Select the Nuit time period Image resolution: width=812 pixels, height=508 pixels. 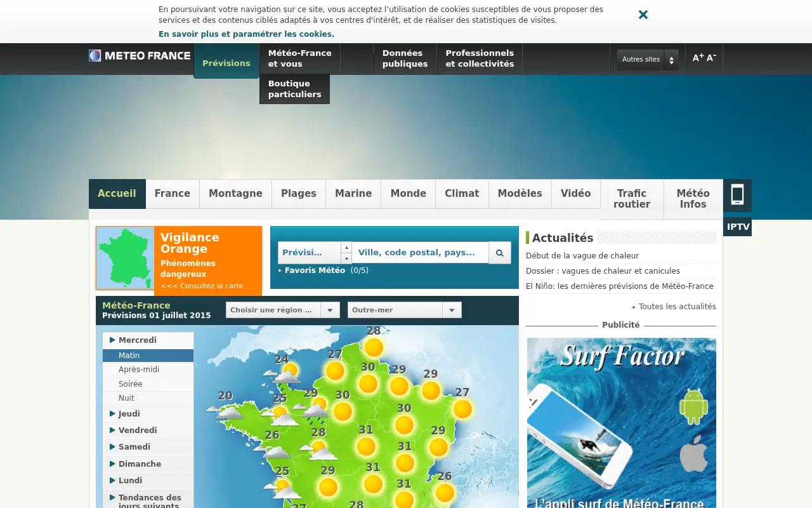[148, 398]
